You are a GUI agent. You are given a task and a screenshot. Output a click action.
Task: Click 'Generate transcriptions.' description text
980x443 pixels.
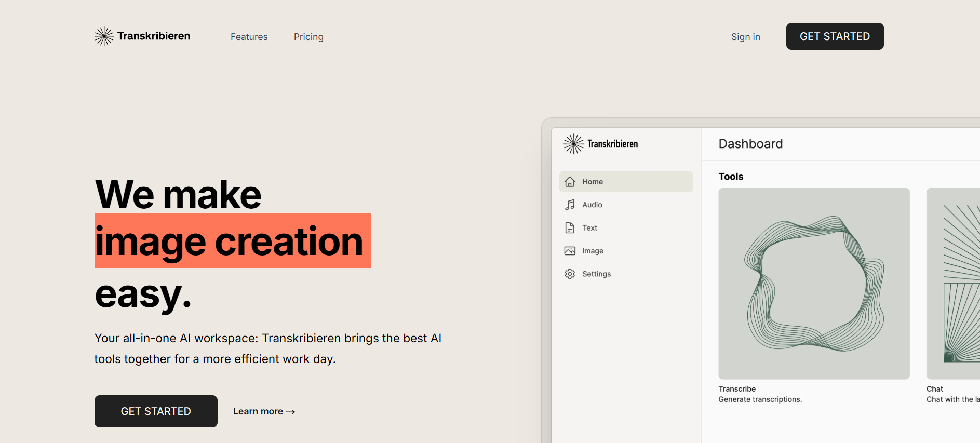[x=760, y=399]
